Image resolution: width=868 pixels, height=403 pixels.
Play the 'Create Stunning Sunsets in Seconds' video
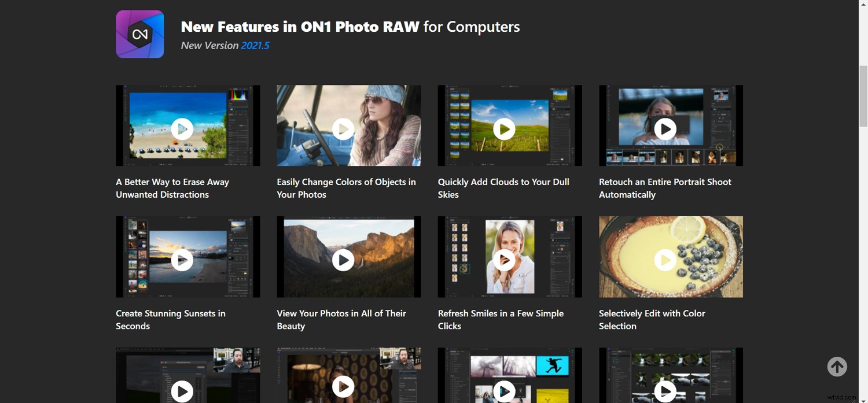tap(182, 260)
